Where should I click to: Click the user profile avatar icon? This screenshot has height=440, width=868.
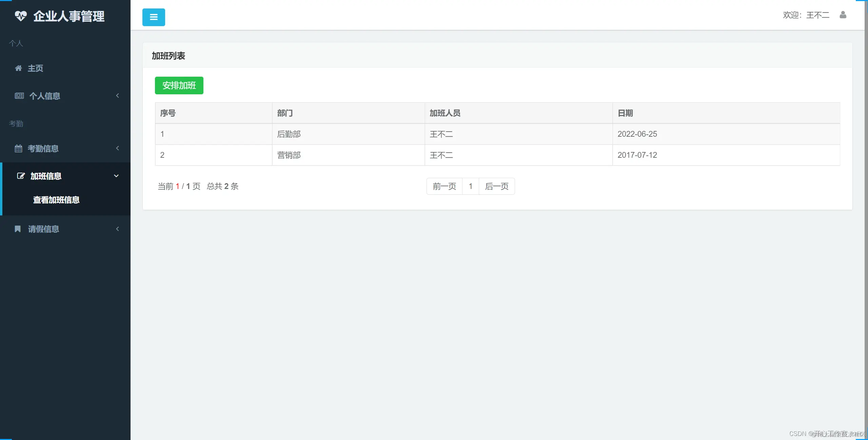click(x=843, y=15)
